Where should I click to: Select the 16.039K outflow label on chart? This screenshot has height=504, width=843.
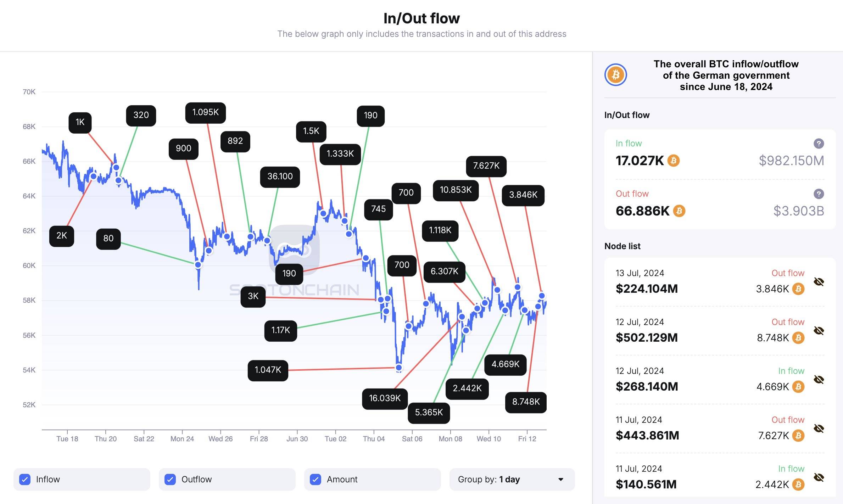click(x=385, y=399)
